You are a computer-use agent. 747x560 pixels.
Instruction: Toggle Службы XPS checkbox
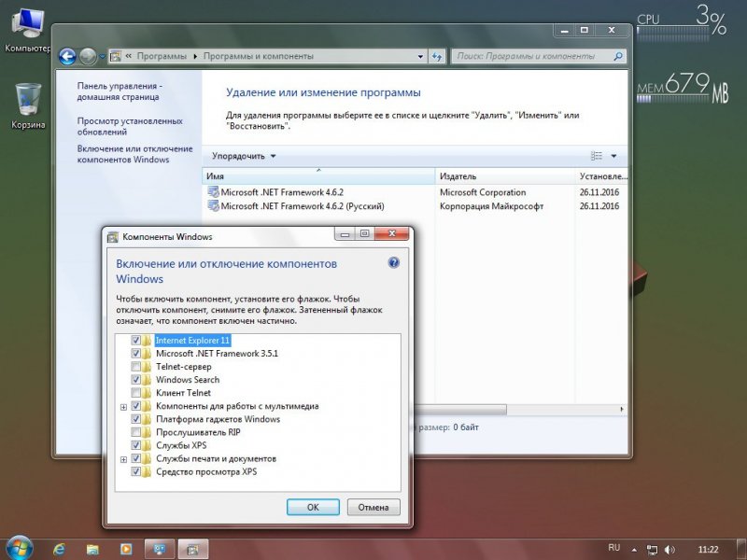pyautogui.click(x=135, y=445)
